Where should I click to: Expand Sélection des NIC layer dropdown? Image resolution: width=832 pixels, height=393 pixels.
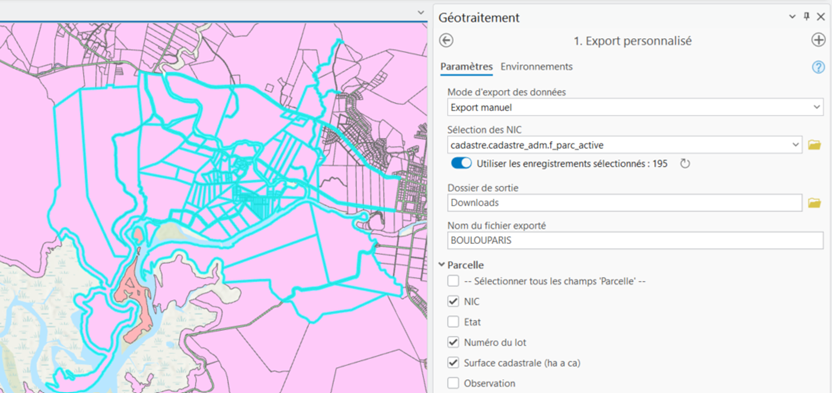(x=625, y=144)
